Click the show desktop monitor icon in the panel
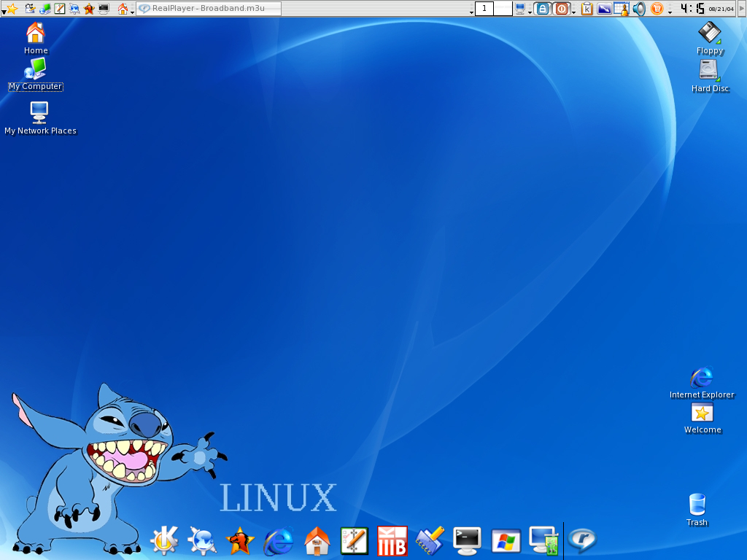This screenshot has width=747, height=560. pos(520,8)
